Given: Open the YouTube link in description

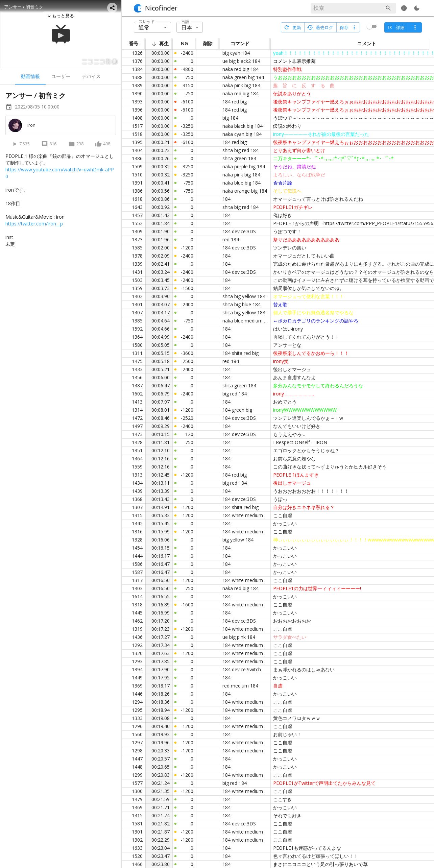Looking at the screenshot, I should (59, 173).
